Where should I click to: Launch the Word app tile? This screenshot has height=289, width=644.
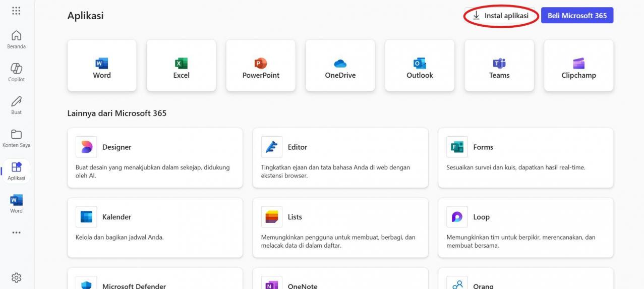click(102, 66)
